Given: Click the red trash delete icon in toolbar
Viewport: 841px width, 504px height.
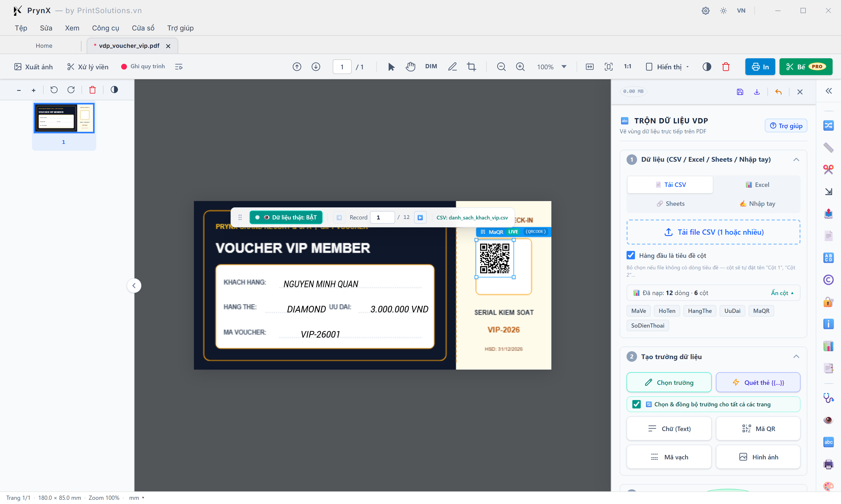Looking at the screenshot, I should pyautogui.click(x=726, y=67).
